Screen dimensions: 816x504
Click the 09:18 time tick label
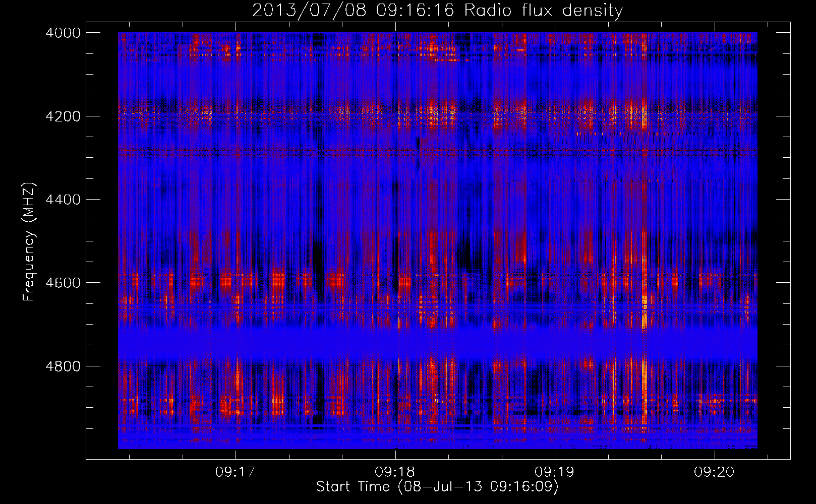pyautogui.click(x=395, y=472)
